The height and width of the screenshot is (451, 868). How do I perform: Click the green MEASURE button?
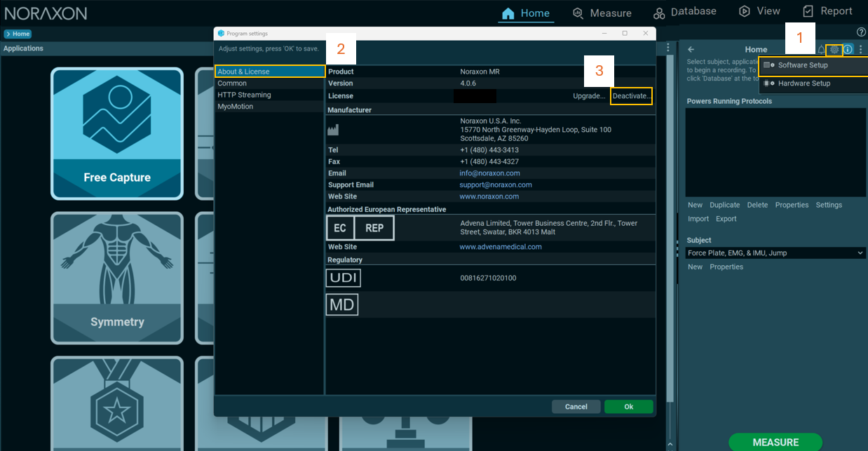pyautogui.click(x=775, y=443)
